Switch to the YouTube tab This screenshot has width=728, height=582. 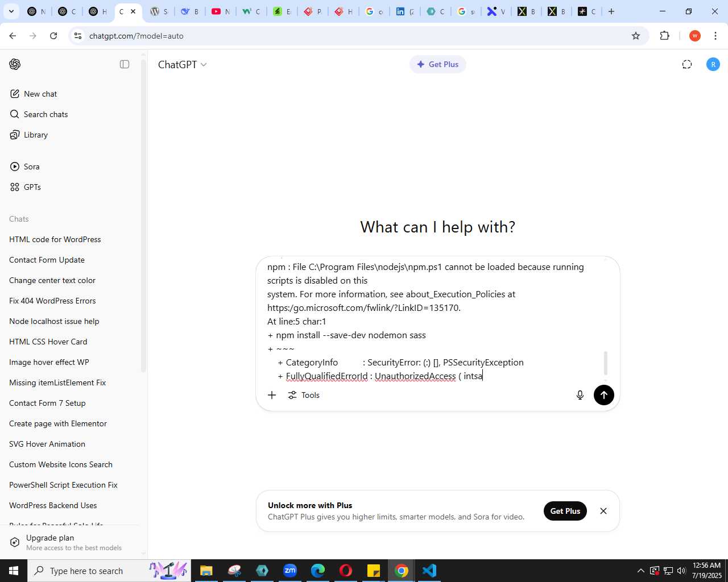[x=221, y=11]
